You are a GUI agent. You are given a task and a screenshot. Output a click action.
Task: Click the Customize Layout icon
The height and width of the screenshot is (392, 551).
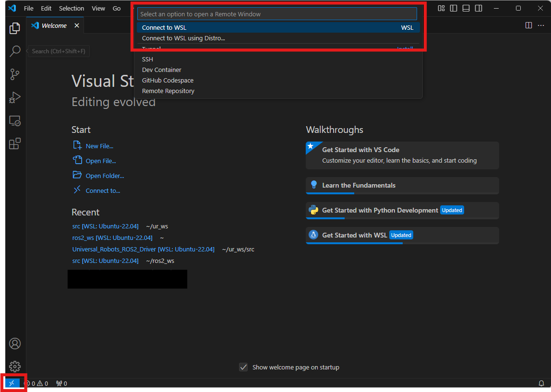pos(442,8)
